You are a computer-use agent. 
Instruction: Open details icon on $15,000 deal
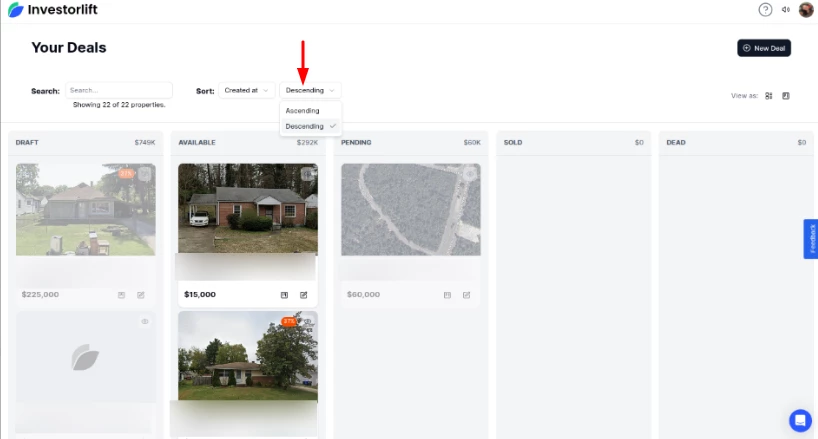point(284,295)
